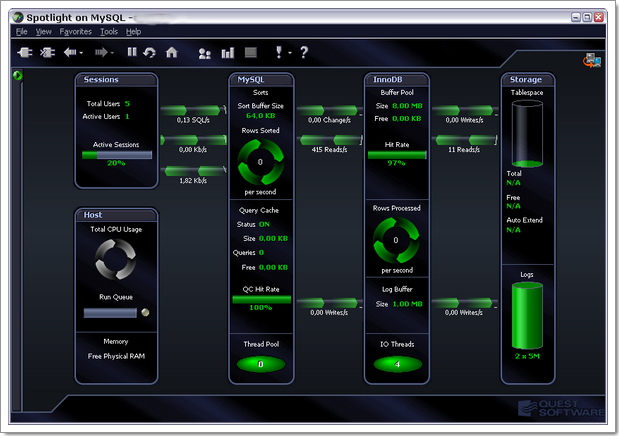619x436 pixels.
Task: Click the computers connection icon at top right
Action: (x=592, y=60)
